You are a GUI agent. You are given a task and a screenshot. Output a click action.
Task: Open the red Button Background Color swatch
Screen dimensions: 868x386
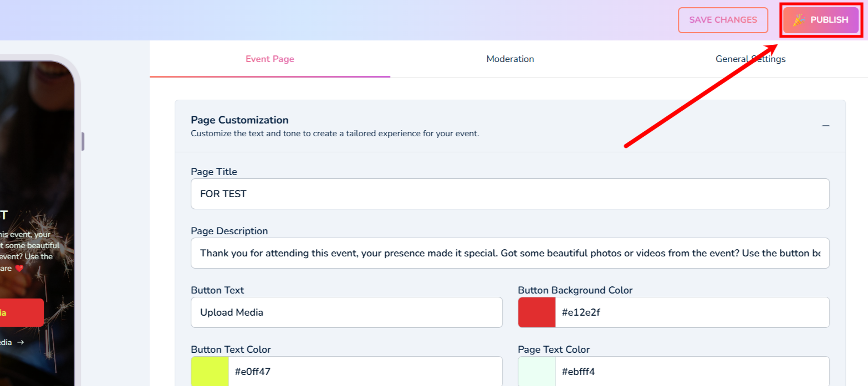pyautogui.click(x=537, y=312)
